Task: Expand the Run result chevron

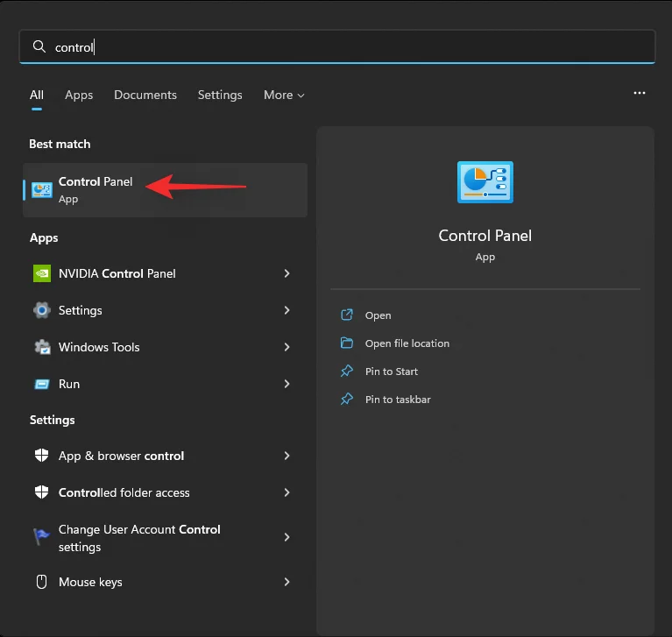Action: [x=286, y=384]
